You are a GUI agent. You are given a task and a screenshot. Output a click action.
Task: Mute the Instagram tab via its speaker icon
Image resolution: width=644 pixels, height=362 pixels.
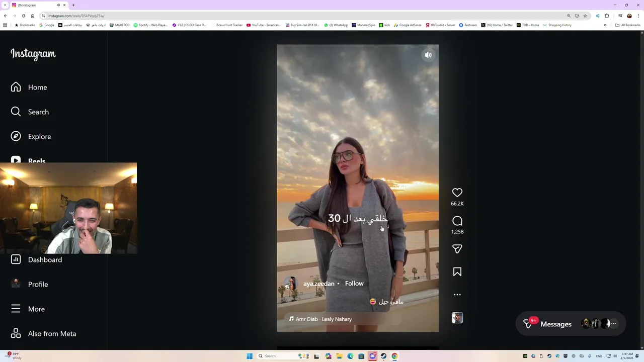pos(58,5)
